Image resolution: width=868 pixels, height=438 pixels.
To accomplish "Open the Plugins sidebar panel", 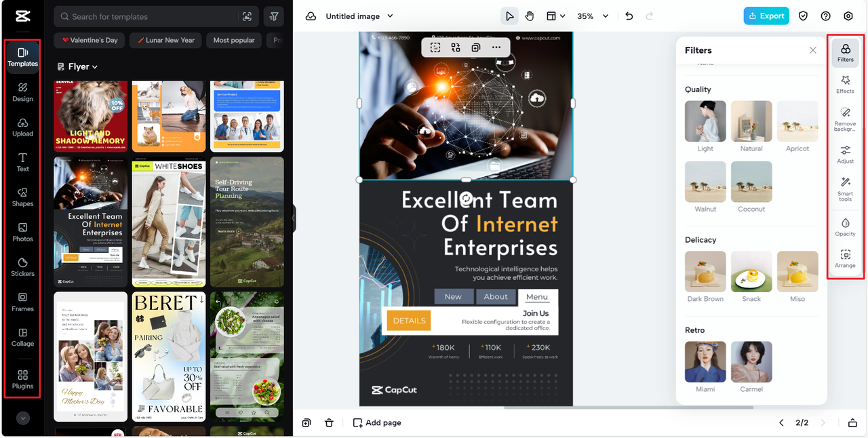I will coord(22,380).
